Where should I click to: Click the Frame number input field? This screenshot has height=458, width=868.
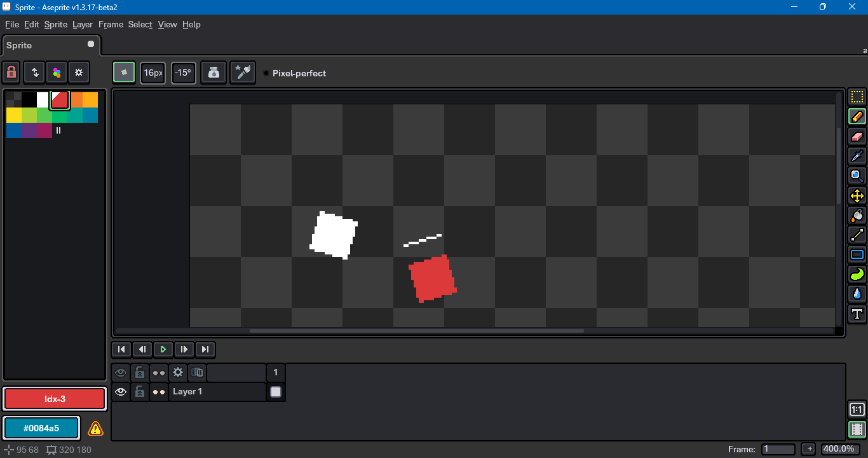click(x=778, y=449)
